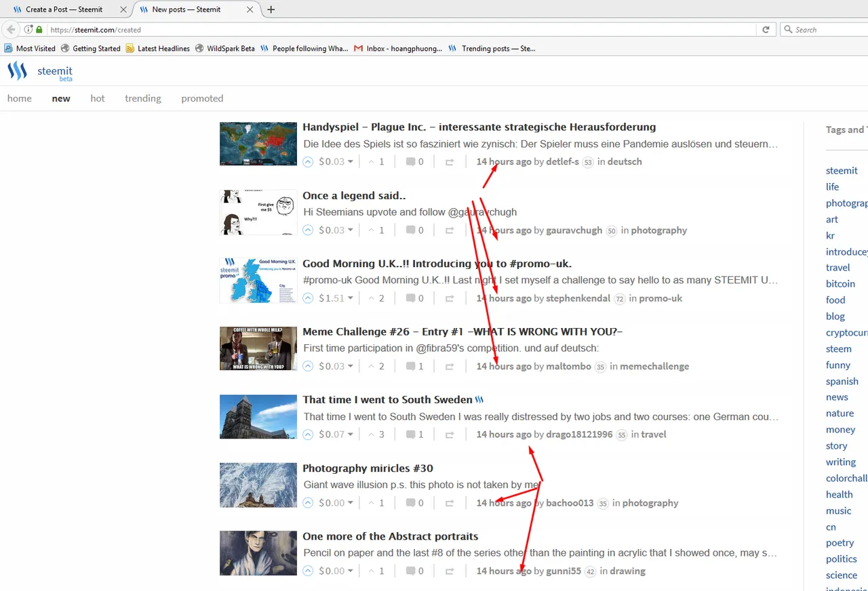Open the U.K. map promo thumbnail
The height and width of the screenshot is (591, 868).
258,280
